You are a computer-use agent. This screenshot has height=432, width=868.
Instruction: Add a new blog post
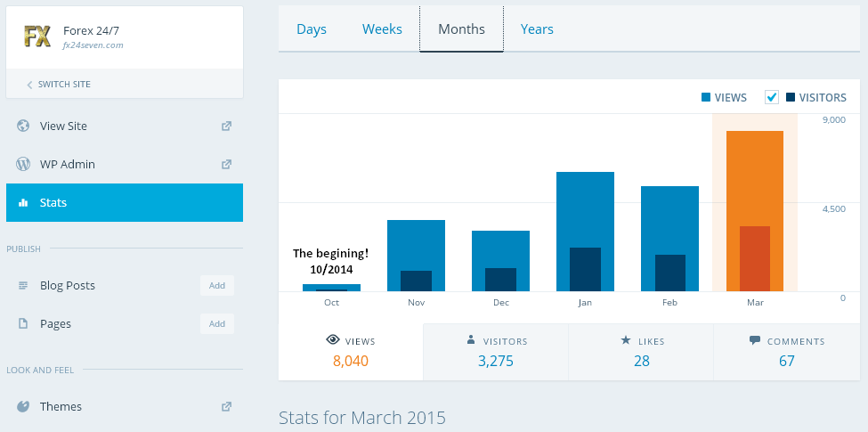click(x=216, y=286)
